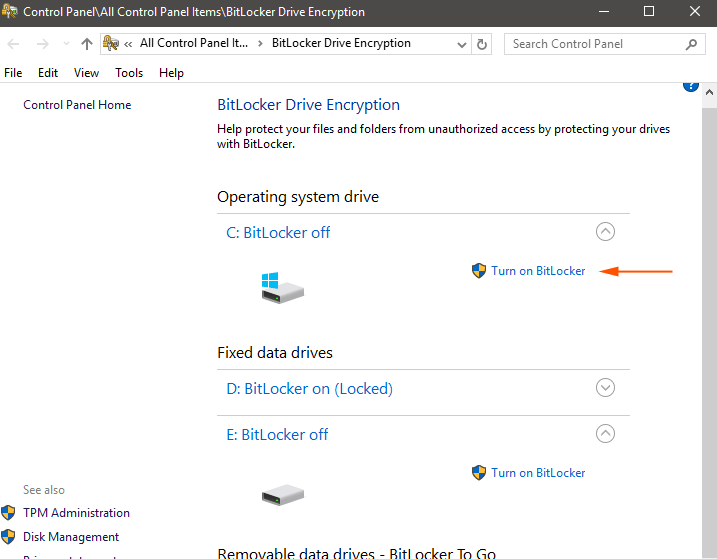Turn on BitLocker for the C: drive
The height and width of the screenshot is (559, 717).
click(538, 271)
